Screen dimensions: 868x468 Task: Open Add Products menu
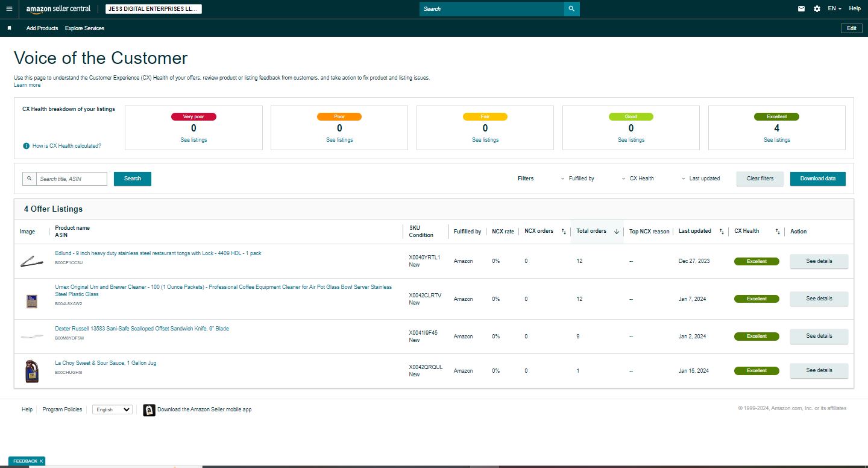(42, 28)
